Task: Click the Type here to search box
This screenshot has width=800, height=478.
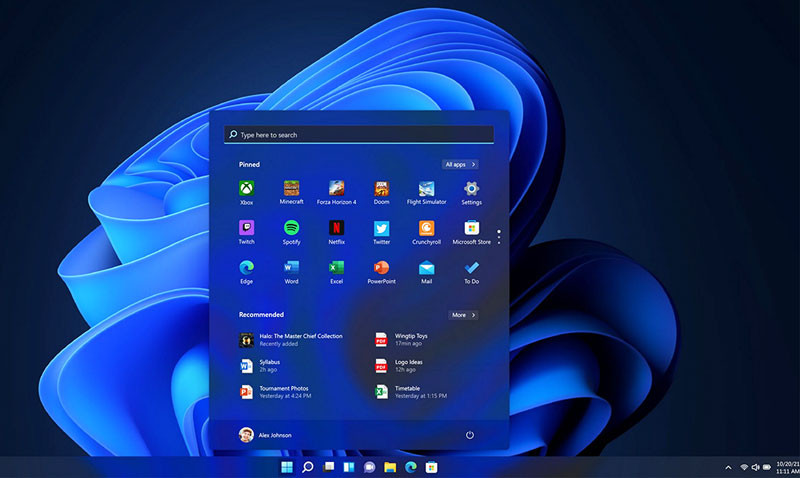Action: coord(359,135)
